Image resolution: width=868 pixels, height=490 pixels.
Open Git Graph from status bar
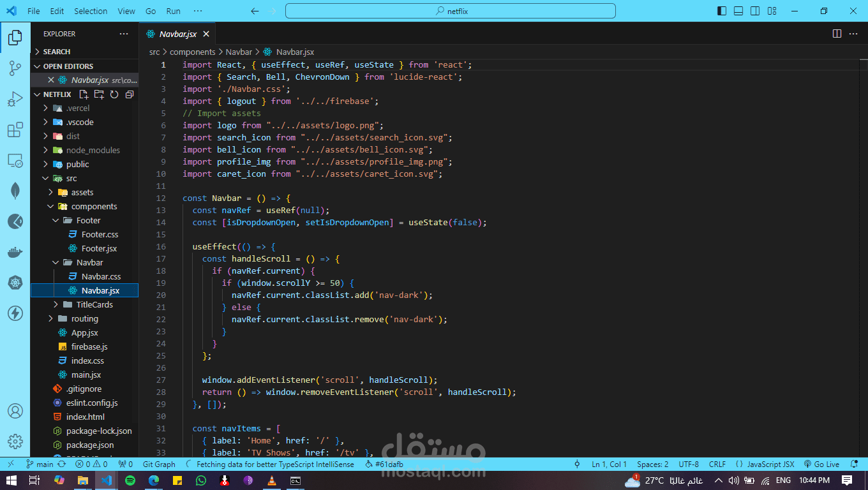click(159, 464)
